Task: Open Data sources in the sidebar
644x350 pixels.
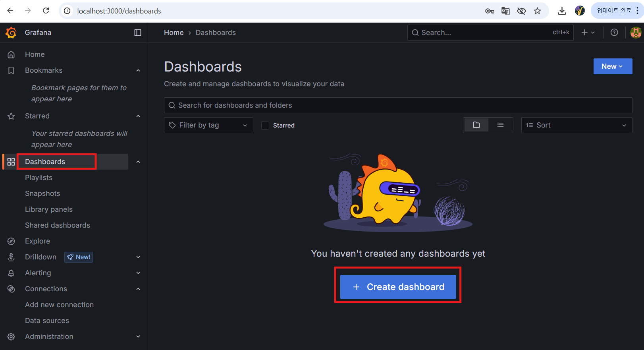Action: point(47,321)
